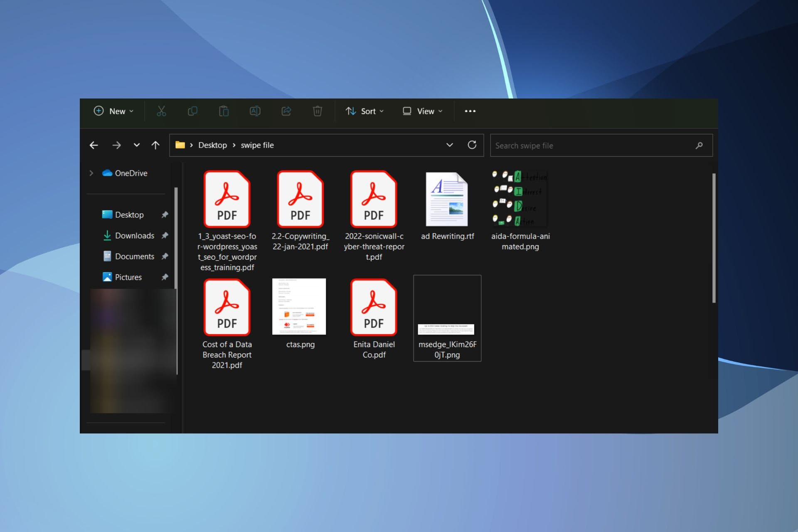This screenshot has width=798, height=532.
Task: Click the Search swipe file field
Action: coord(601,145)
